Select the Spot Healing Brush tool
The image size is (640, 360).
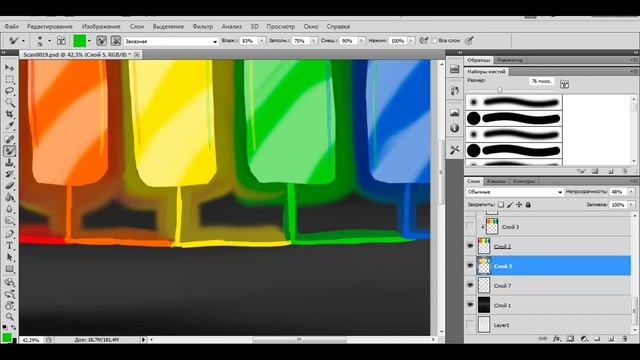(9, 140)
